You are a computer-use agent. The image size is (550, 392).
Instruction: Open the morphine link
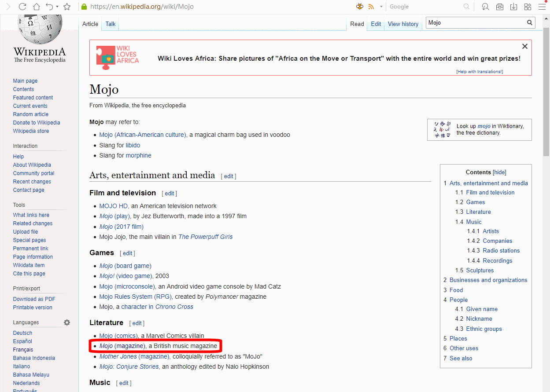point(139,155)
